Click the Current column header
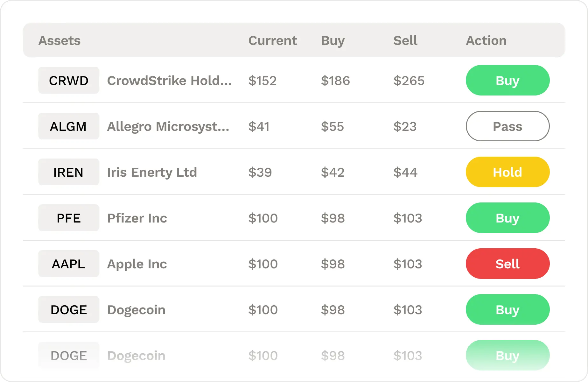The width and height of the screenshot is (588, 382). click(x=273, y=40)
